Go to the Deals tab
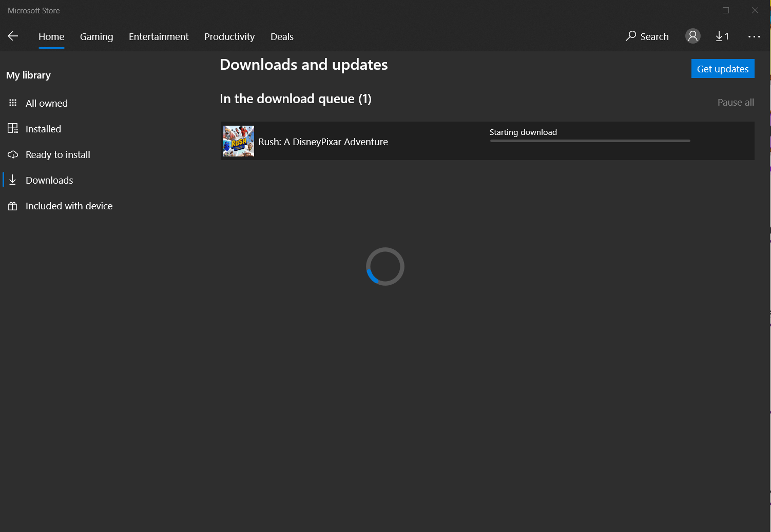This screenshot has width=771, height=532. click(282, 37)
